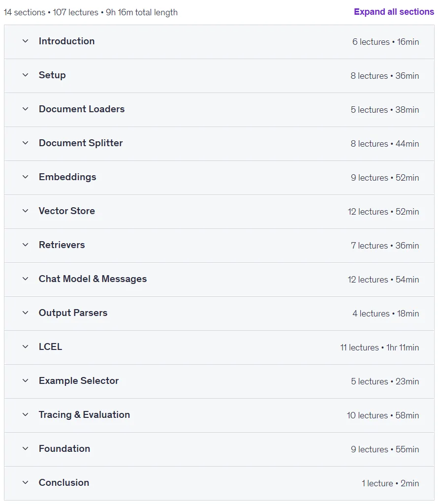Select the Embeddings section heading

tap(67, 177)
